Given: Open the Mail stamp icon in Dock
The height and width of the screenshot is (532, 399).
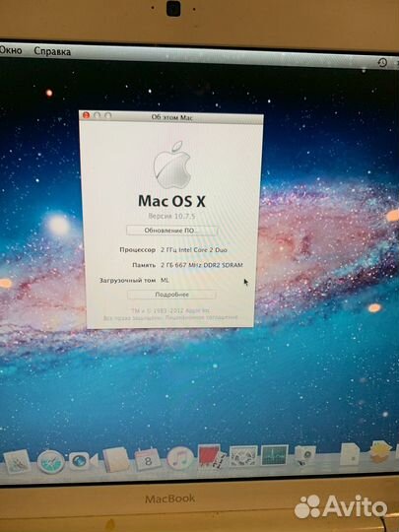Looking at the screenshot, I should pyautogui.click(x=17, y=462).
